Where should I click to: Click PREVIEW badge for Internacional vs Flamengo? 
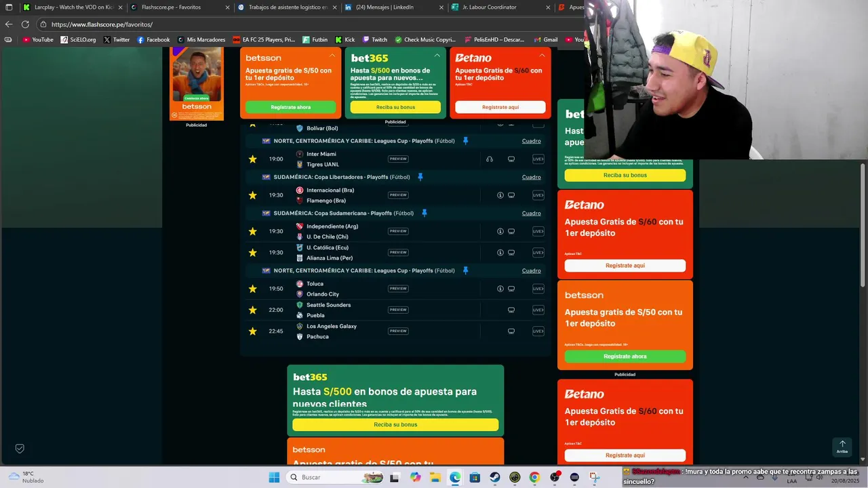[398, 195]
